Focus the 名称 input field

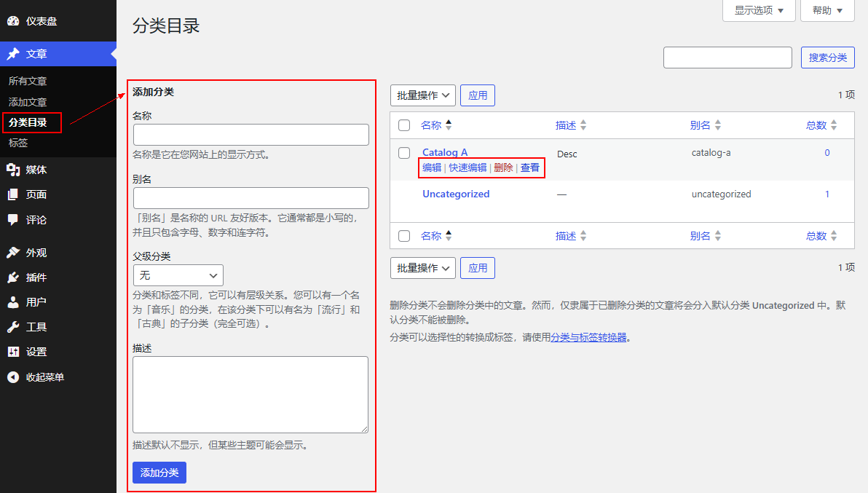251,135
